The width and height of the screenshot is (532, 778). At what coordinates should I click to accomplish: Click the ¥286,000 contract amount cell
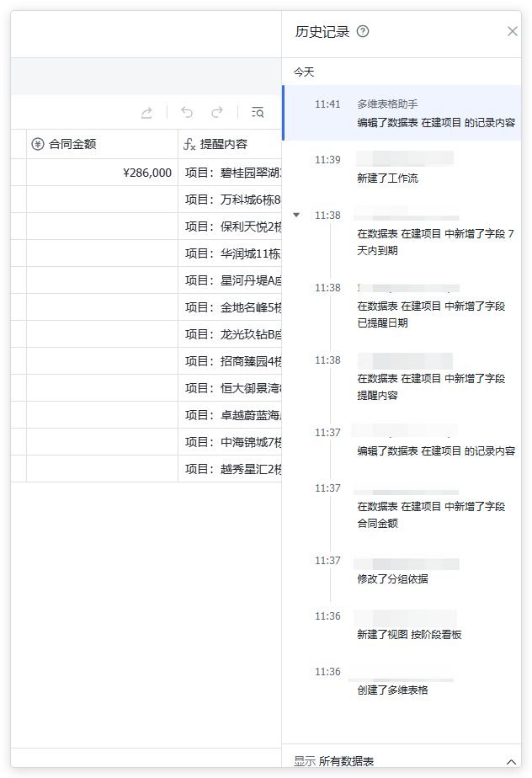102,173
